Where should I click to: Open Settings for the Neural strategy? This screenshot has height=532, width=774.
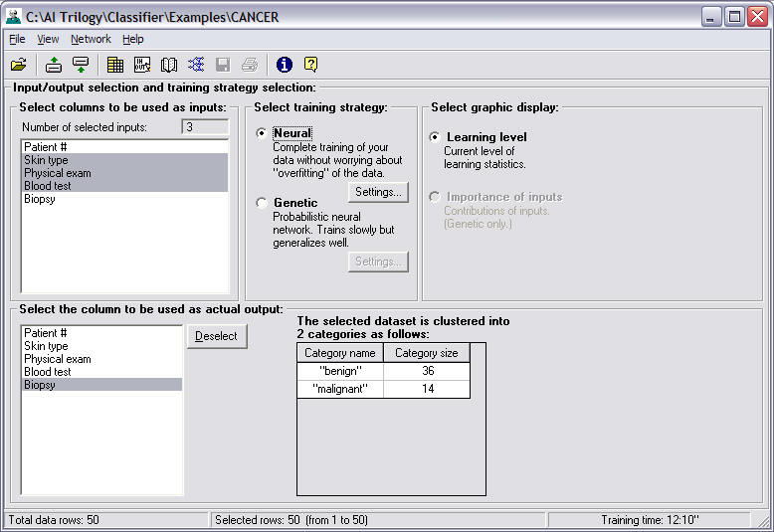pyautogui.click(x=379, y=192)
